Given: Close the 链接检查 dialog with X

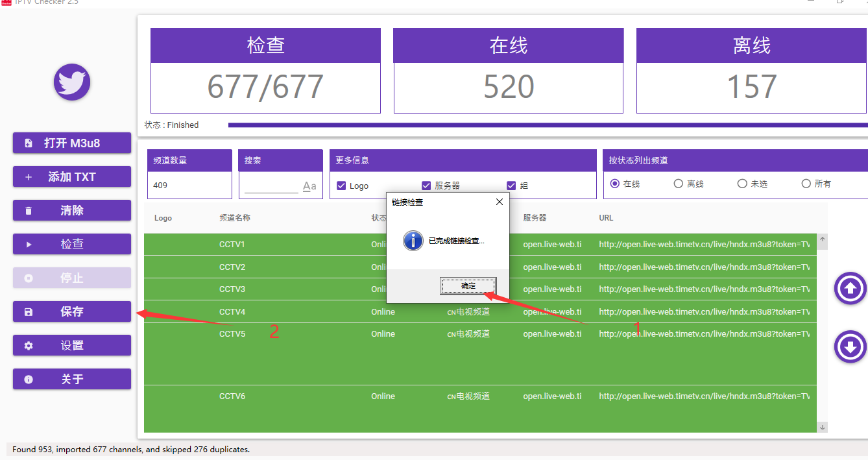Looking at the screenshot, I should pos(500,202).
